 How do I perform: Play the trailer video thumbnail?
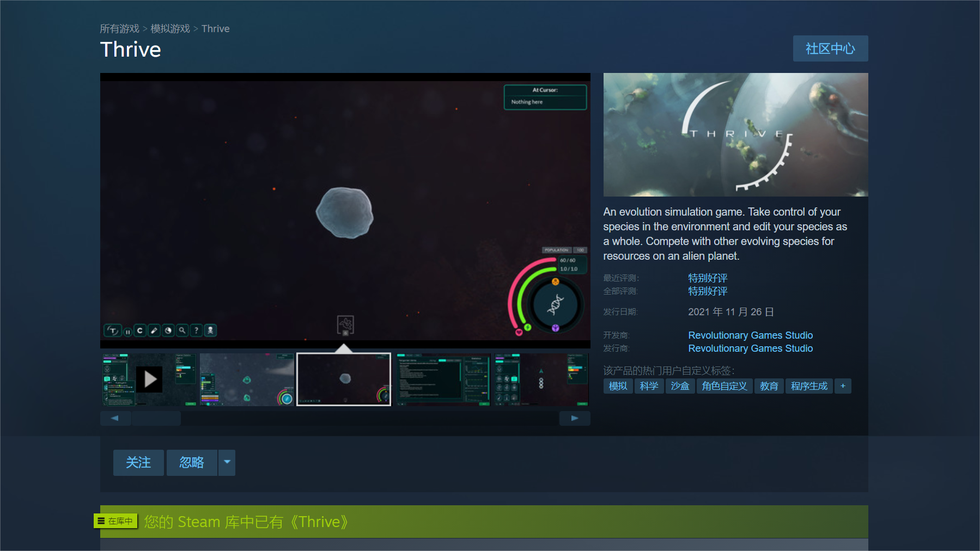[x=149, y=379]
